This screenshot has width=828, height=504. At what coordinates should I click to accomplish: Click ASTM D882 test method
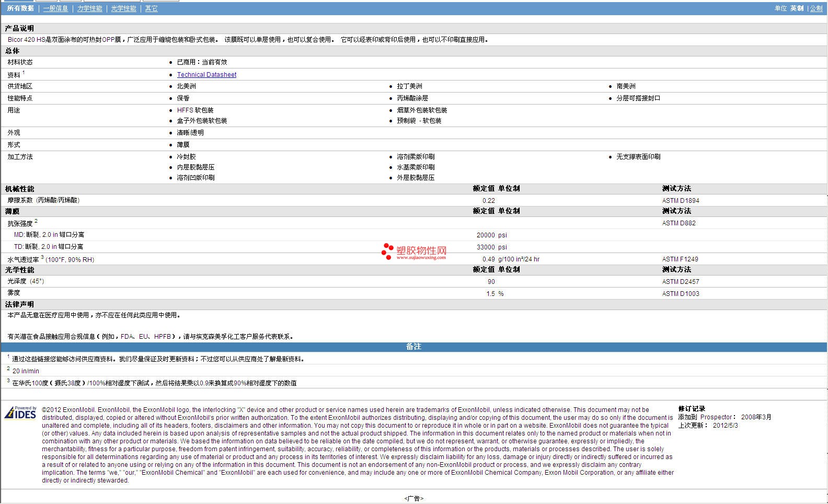(678, 223)
